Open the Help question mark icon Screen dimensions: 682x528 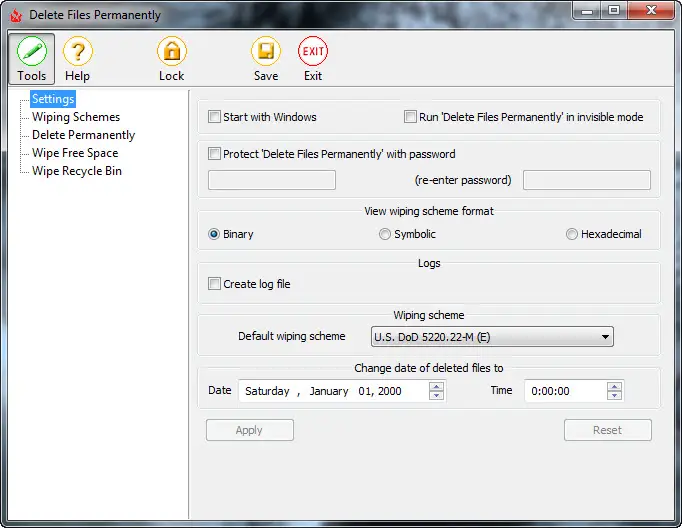tap(78, 51)
